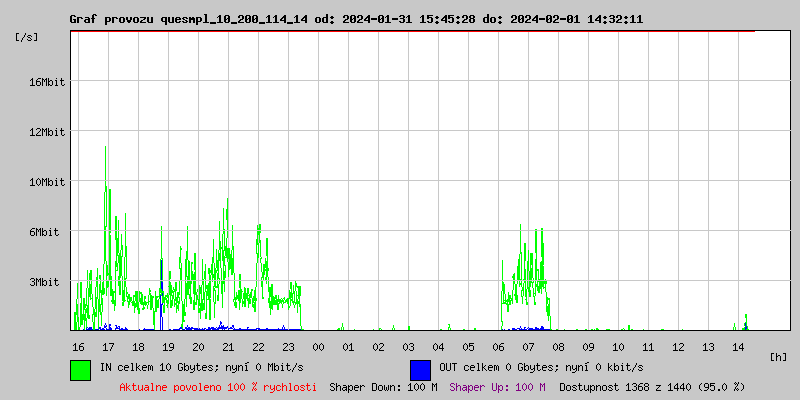The image size is (800, 400).
Task: Click the green IN legend swatch
Action: pyautogui.click(x=80, y=369)
